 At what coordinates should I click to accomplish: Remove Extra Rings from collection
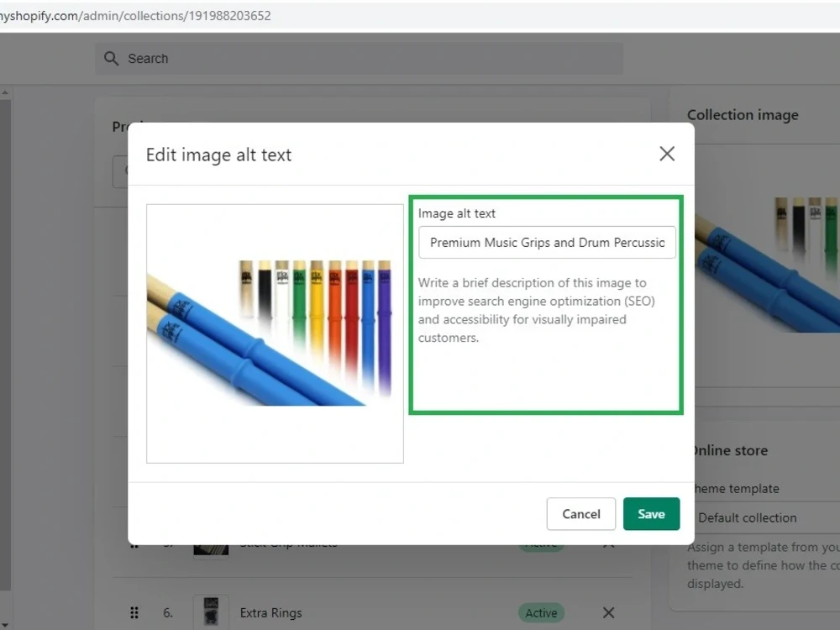pos(608,612)
